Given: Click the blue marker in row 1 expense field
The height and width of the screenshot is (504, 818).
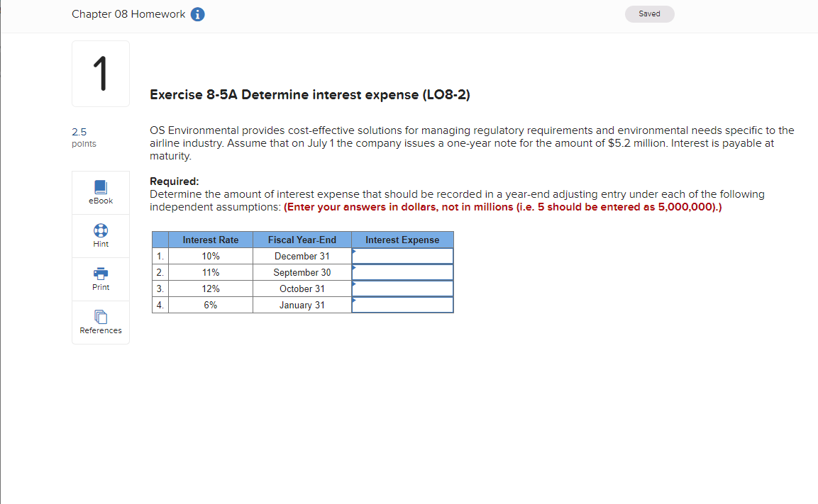Looking at the screenshot, I should 354,252.
